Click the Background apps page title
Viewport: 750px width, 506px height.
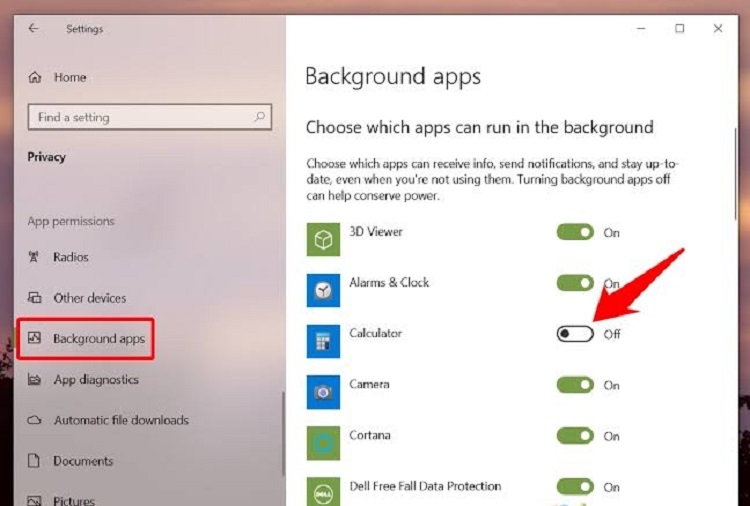click(393, 77)
